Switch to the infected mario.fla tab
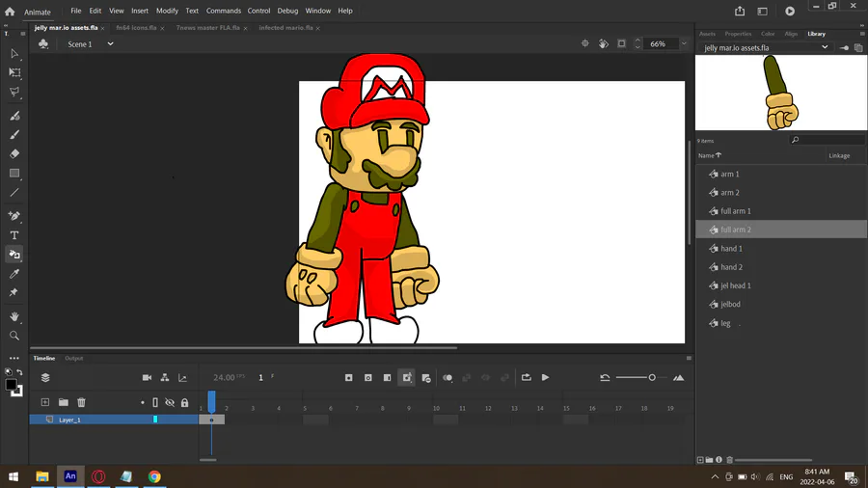 click(x=285, y=28)
